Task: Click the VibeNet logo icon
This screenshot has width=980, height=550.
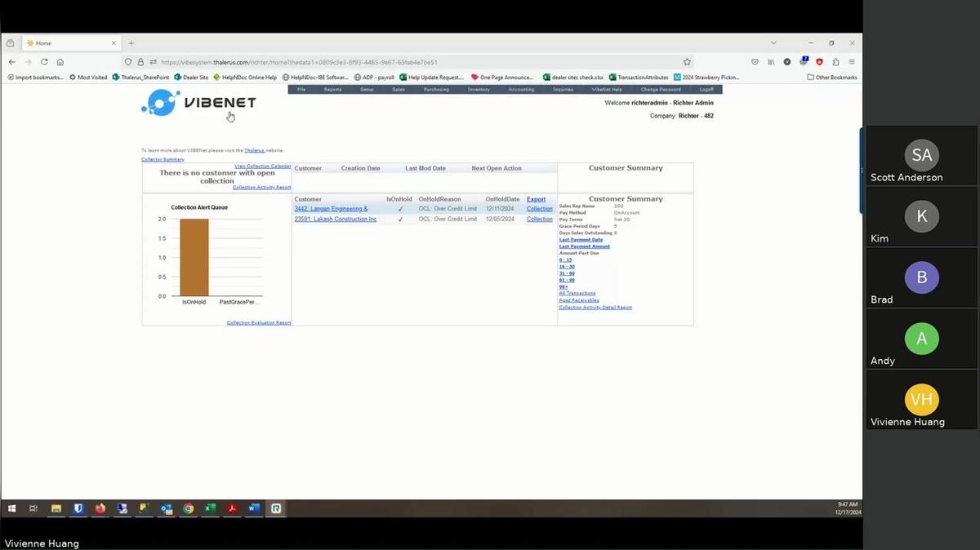Action: (x=160, y=102)
